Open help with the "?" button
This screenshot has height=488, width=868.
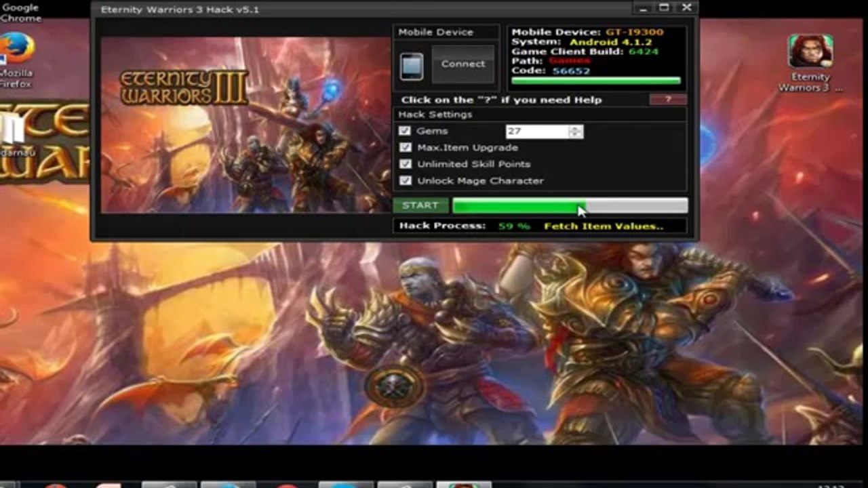668,100
